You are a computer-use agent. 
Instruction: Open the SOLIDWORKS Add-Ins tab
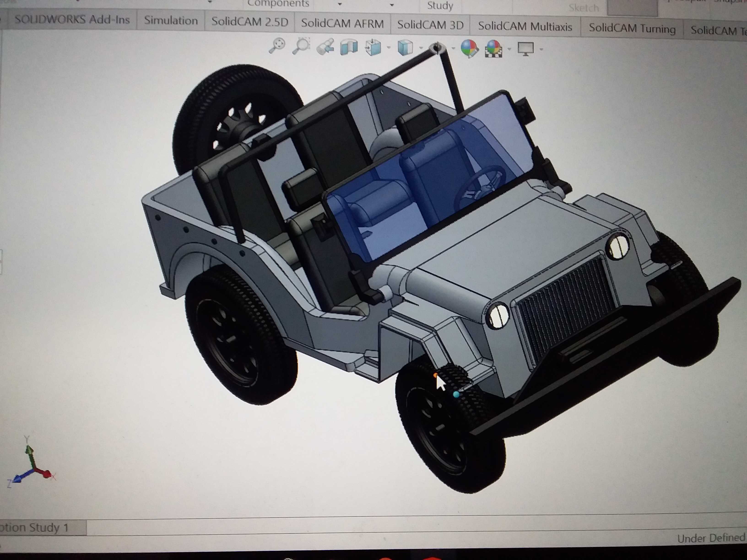coord(72,19)
